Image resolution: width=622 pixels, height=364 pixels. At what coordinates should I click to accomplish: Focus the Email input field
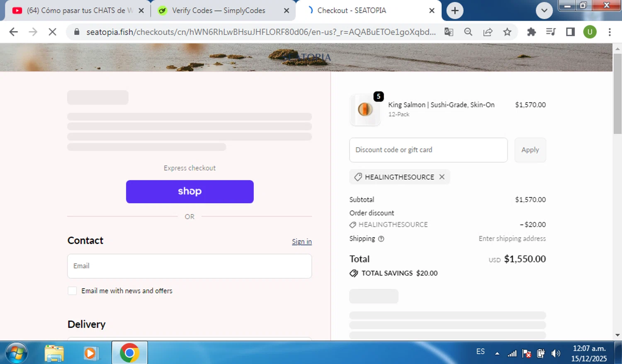click(190, 266)
